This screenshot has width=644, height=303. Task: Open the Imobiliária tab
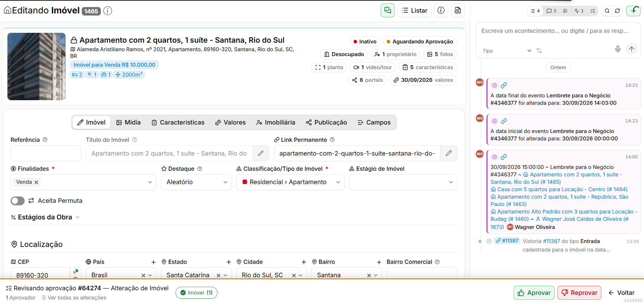pyautogui.click(x=276, y=122)
